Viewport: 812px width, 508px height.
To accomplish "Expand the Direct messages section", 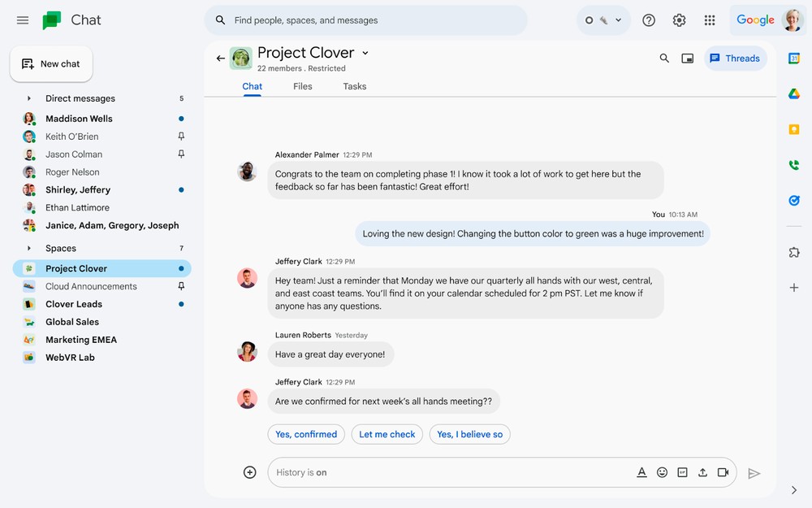I will point(29,98).
